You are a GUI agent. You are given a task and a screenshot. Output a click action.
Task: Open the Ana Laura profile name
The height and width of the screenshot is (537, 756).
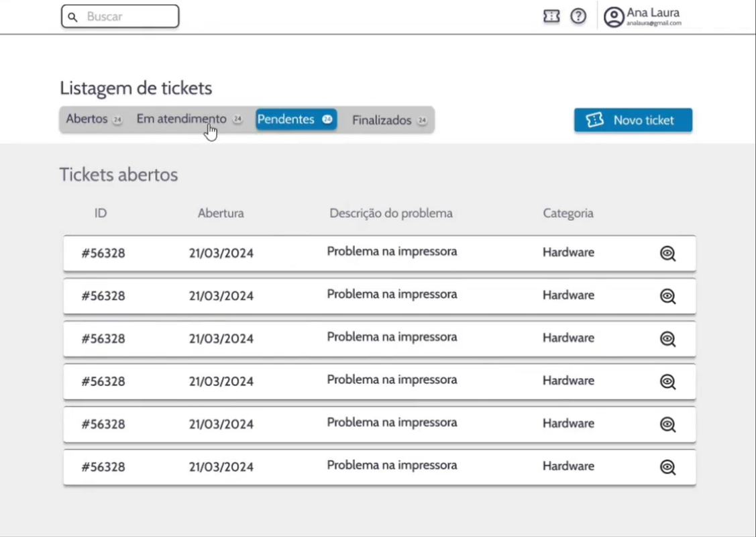(x=653, y=13)
